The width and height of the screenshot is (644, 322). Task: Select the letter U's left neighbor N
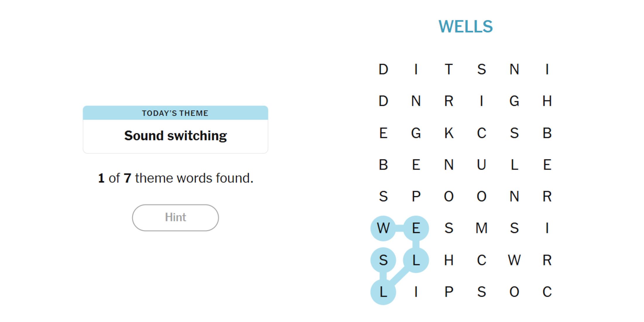click(449, 165)
